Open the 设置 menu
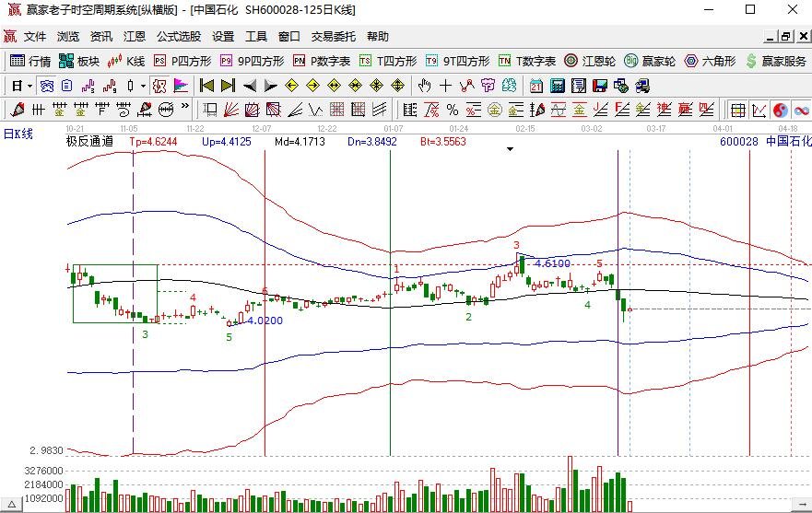The width and height of the screenshot is (812, 513). pyautogui.click(x=223, y=37)
